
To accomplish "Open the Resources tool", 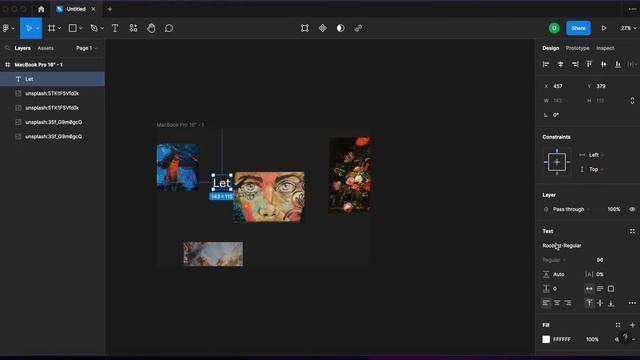I will (133, 28).
